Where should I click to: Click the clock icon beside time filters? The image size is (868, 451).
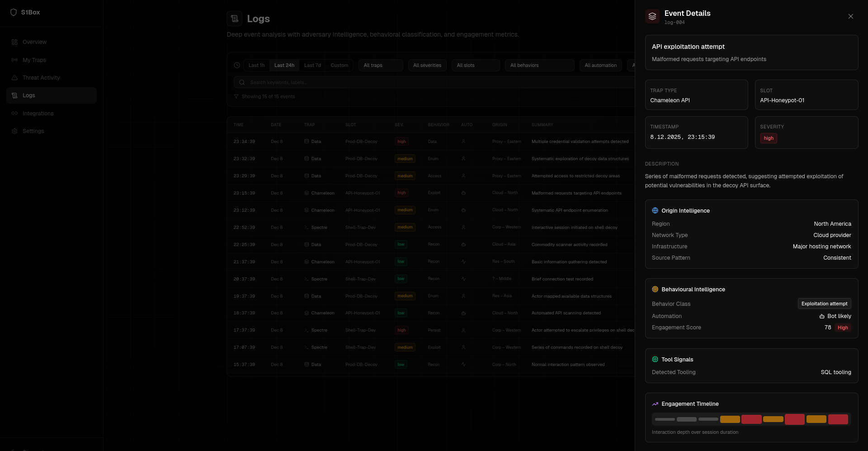pyautogui.click(x=237, y=66)
